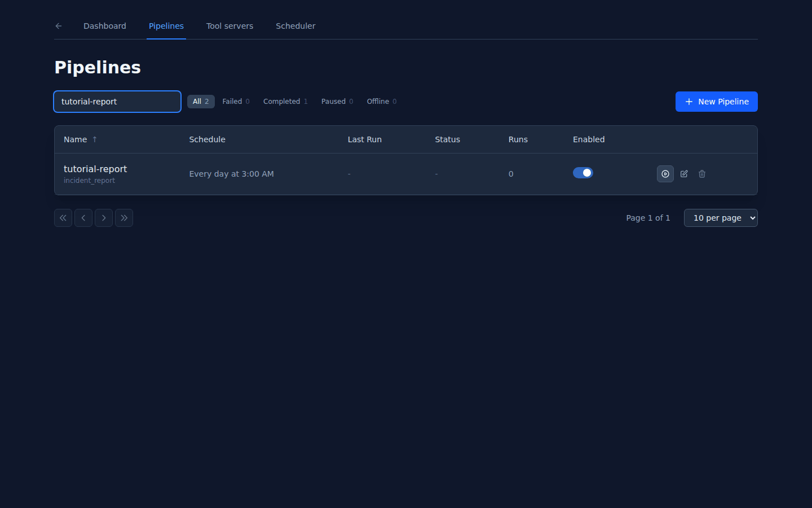The width and height of the screenshot is (812, 508).
Task: Run the tutorial-report pipeline now
Action: coord(665,174)
